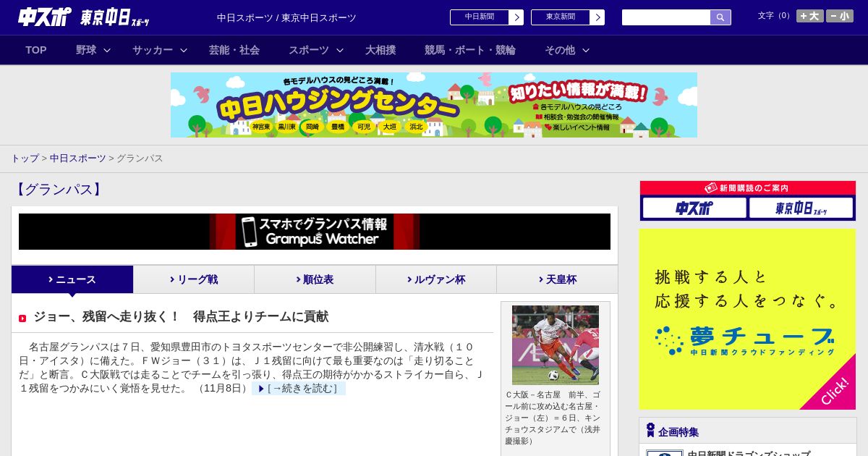Open the その他 navigation menu

coord(560,50)
